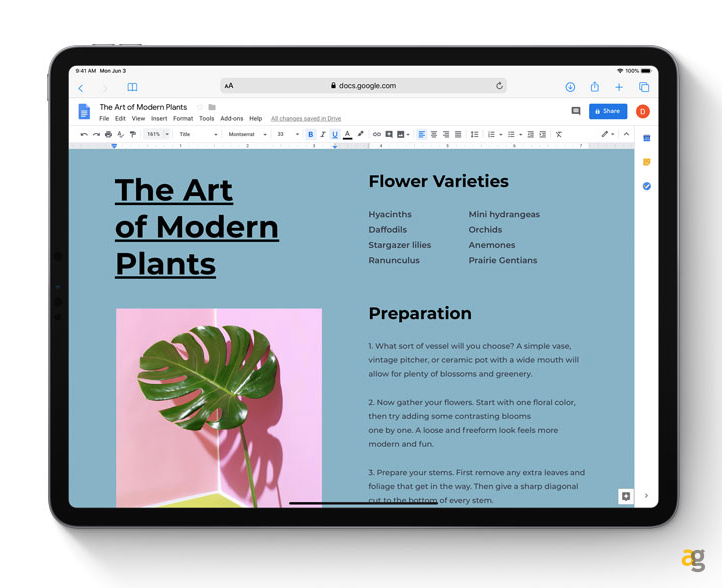Open font size dropdown 33
Viewport: 722px width, 588px height.
coord(288,134)
